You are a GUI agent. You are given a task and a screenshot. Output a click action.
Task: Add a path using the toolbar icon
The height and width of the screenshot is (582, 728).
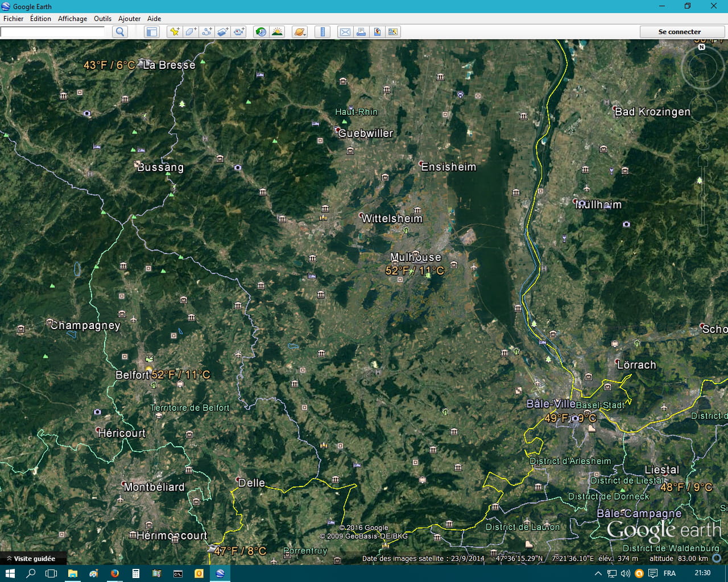coord(206,32)
